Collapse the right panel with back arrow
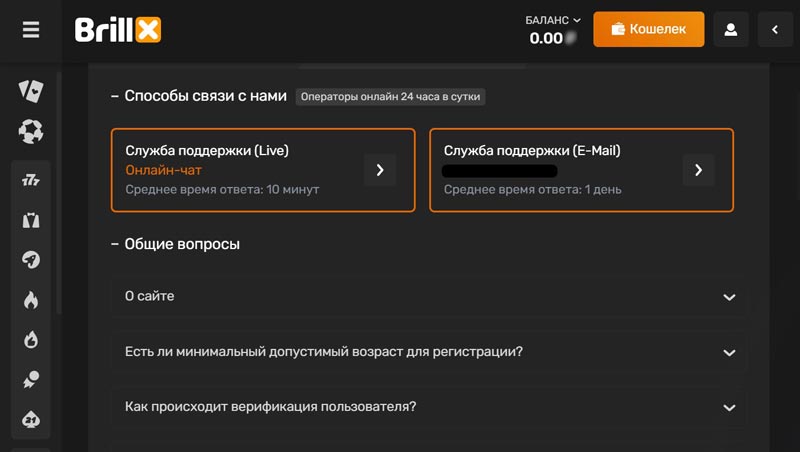 point(775,30)
